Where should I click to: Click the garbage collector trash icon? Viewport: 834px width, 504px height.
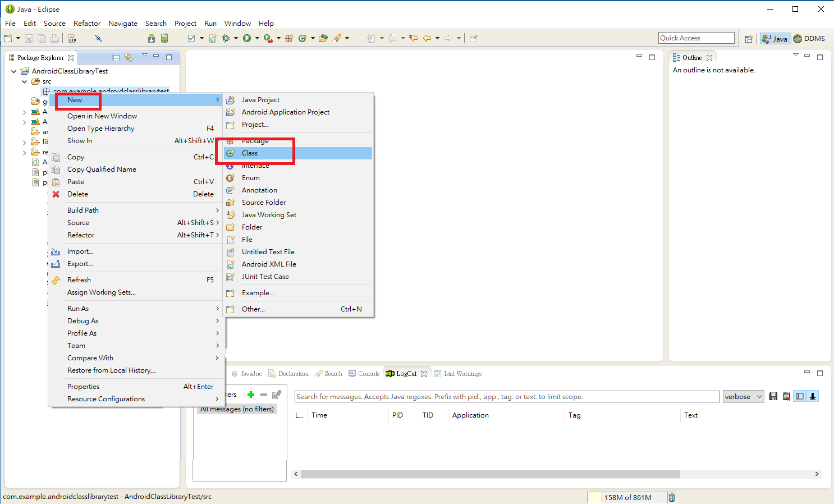pyautogui.click(x=672, y=497)
